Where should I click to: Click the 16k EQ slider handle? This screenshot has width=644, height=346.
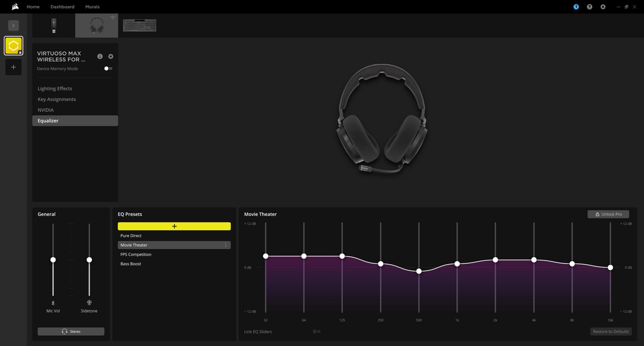point(610,267)
